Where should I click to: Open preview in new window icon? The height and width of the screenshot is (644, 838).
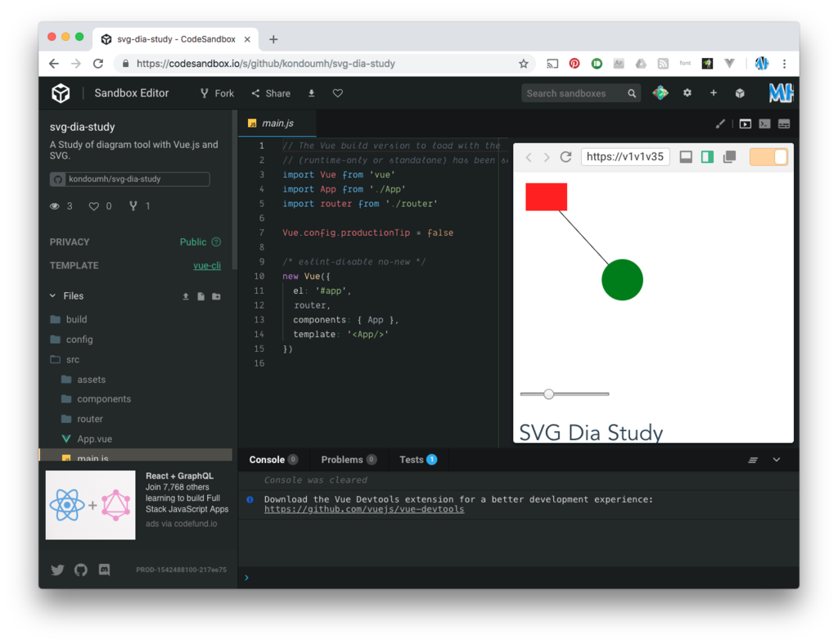(x=729, y=156)
